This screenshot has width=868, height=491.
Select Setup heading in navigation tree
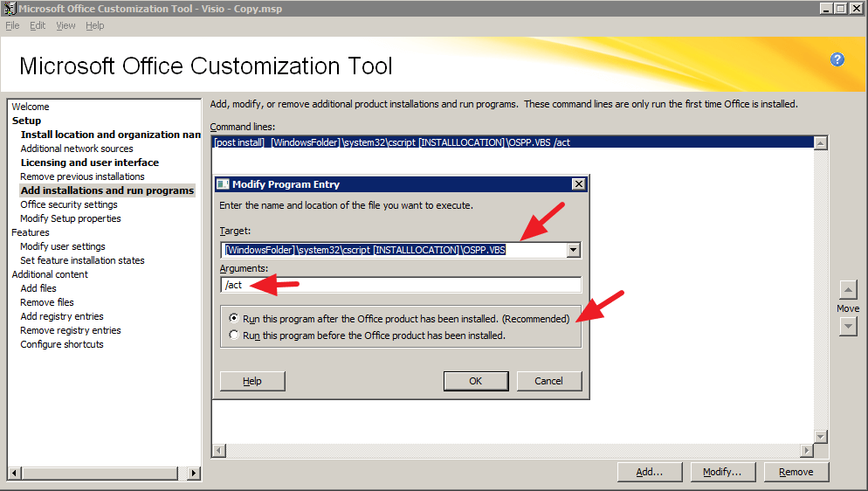click(x=26, y=121)
